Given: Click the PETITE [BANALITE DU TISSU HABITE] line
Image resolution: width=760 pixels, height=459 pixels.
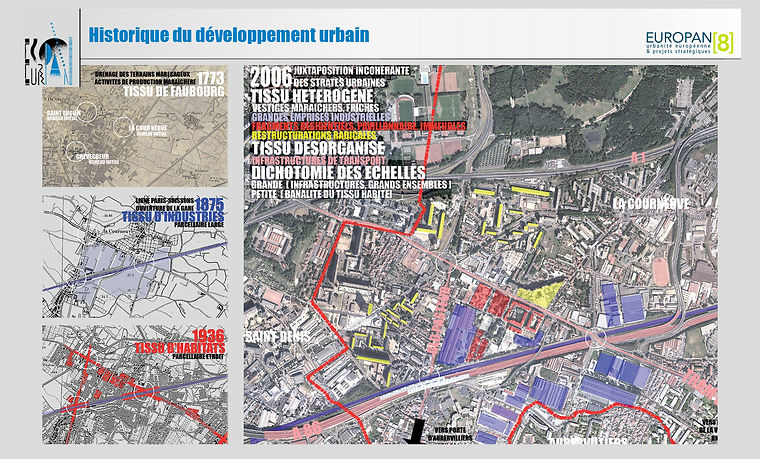Looking at the screenshot, I should (x=321, y=194).
